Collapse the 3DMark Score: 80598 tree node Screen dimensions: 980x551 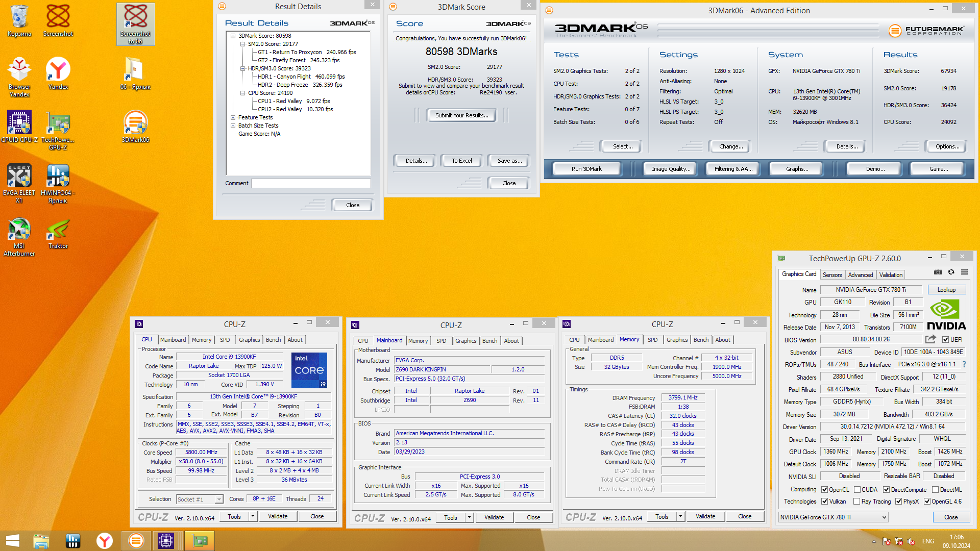[233, 36]
